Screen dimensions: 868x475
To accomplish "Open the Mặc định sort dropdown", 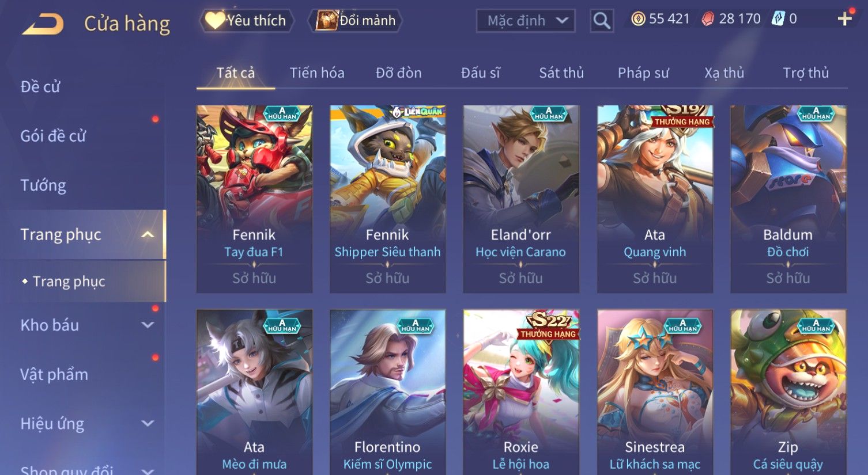I will point(526,21).
